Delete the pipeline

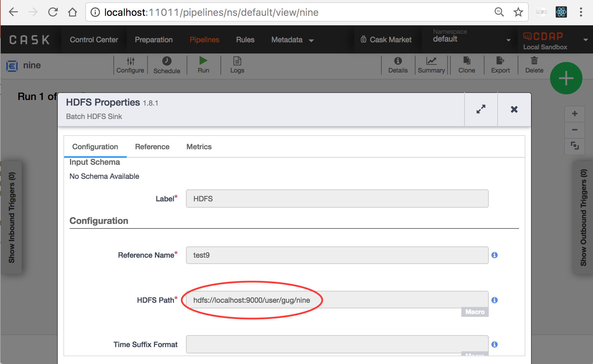click(x=534, y=65)
